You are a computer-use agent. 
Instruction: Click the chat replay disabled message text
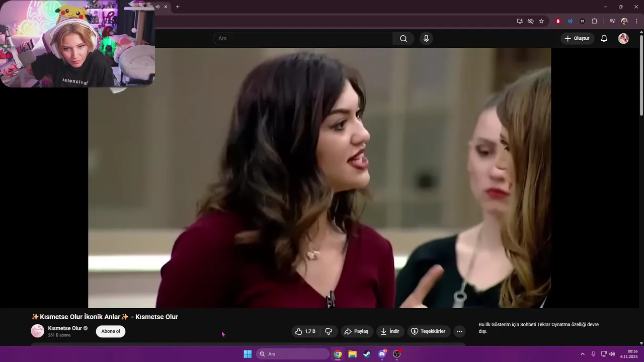coord(538,328)
